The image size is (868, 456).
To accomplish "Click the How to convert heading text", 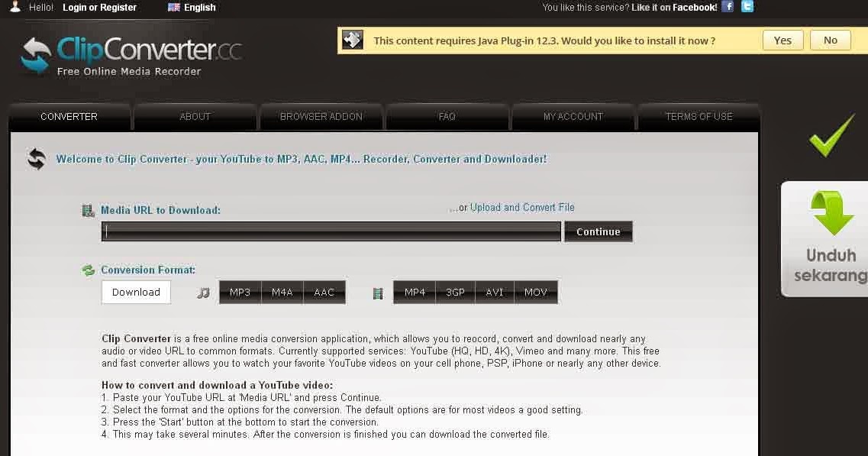I will [x=217, y=385].
